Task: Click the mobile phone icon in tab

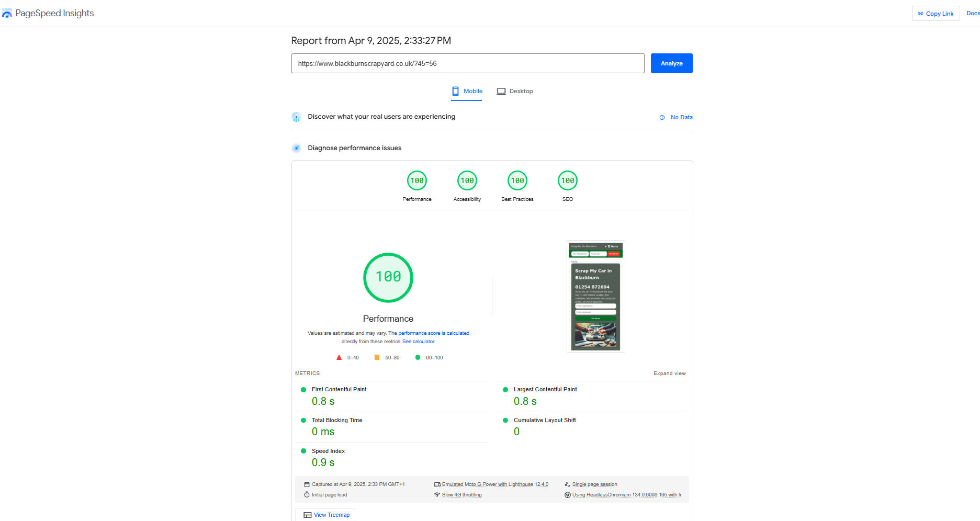Action: (455, 91)
